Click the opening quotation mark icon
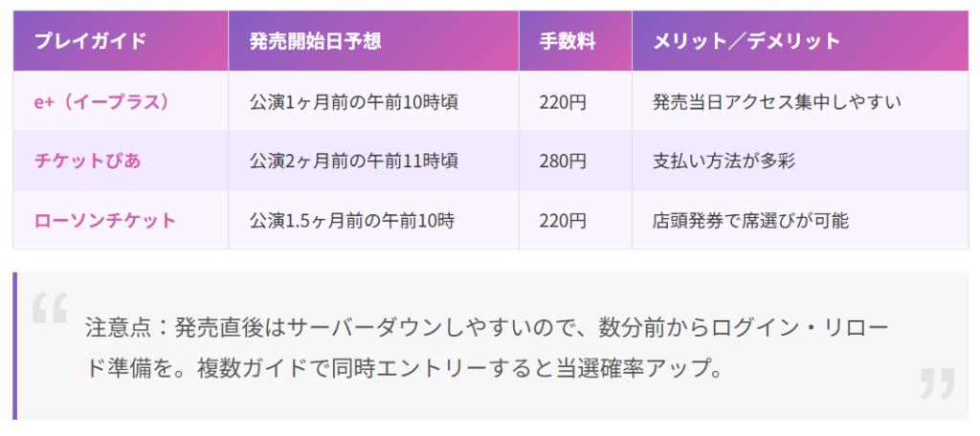This screenshot has width=980, height=436. pos(50,307)
